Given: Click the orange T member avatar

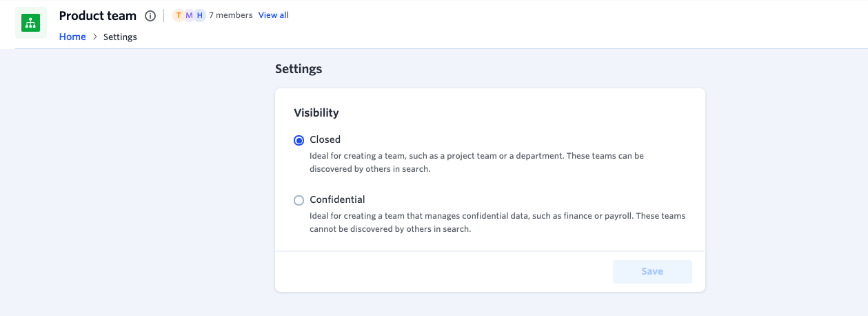Looking at the screenshot, I should tap(179, 15).
